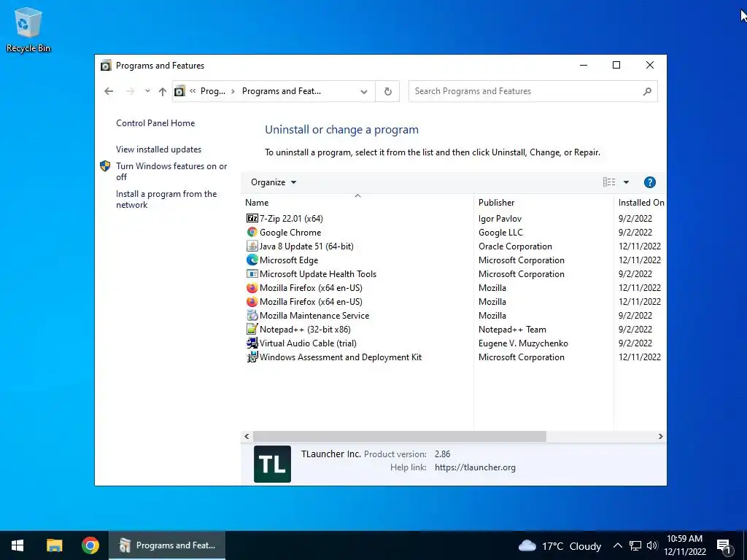Viewport: 747px width, 560px height.
Task: Click the Microsoft Edge icon in list
Action: click(252, 260)
